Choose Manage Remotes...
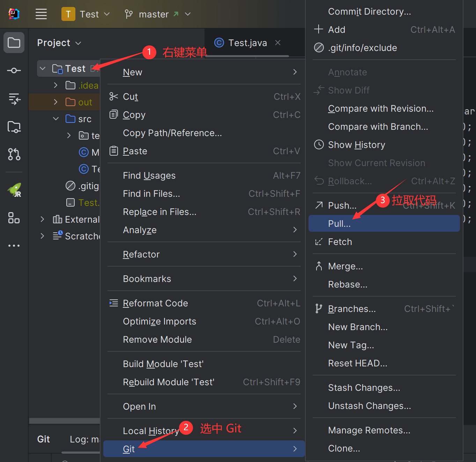This screenshot has height=462, width=476. coord(384,430)
